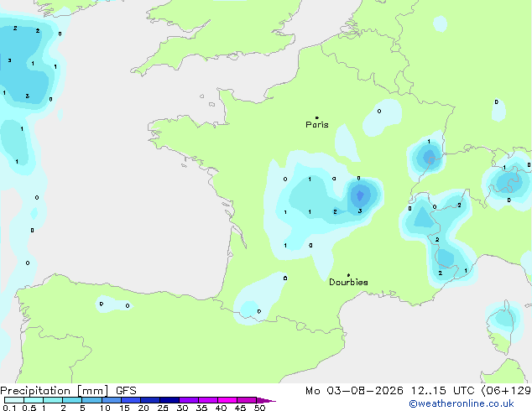Click the Paris city label
The height and width of the screenshot is (411, 532).
(x=317, y=125)
